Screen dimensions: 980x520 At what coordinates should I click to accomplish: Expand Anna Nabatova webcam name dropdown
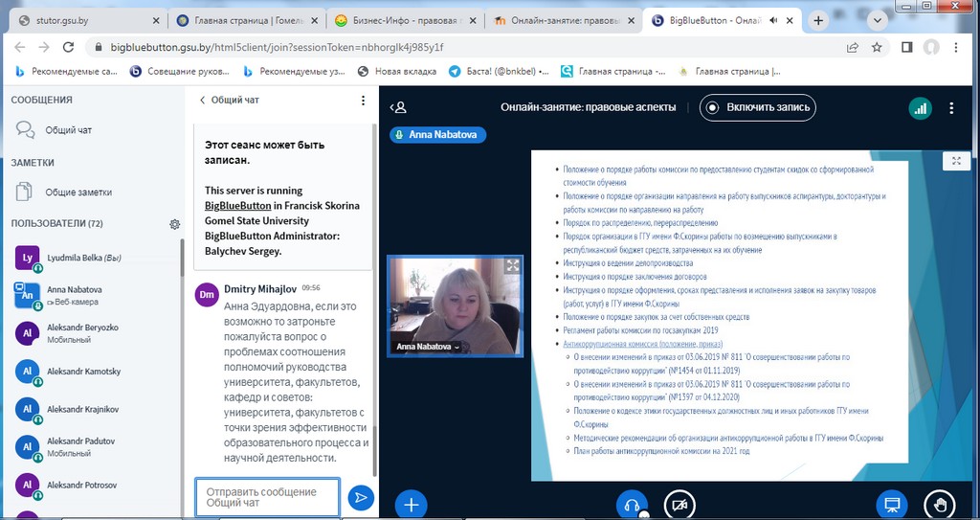[456, 347]
